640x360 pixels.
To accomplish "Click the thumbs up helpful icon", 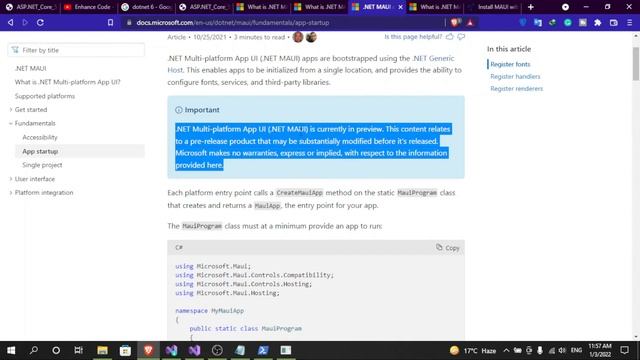I will (x=449, y=37).
